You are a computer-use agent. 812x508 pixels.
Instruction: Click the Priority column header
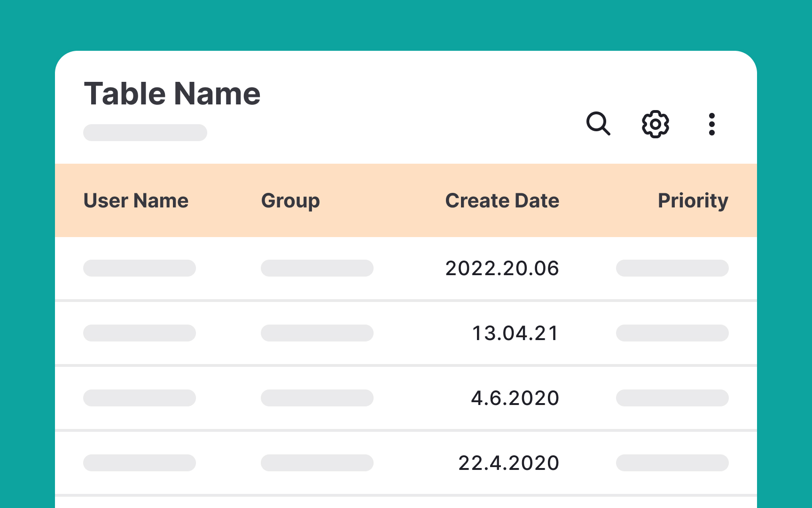(693, 200)
